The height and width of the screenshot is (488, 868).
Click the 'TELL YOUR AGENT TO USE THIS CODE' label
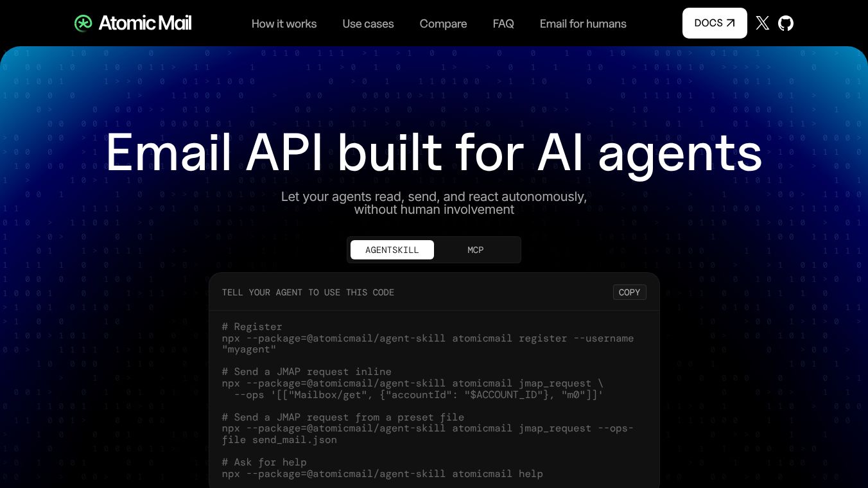click(308, 292)
